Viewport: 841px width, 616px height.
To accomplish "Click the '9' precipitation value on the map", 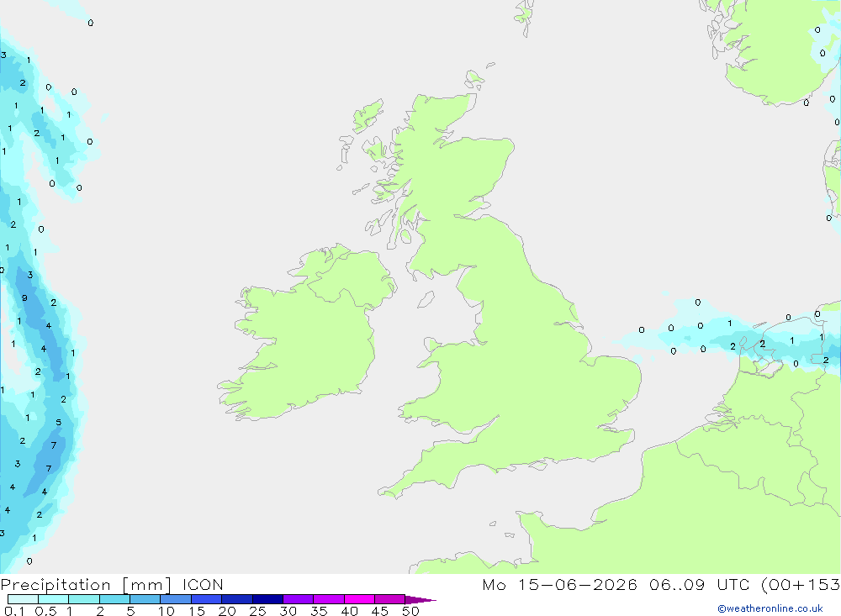I will (x=24, y=298).
